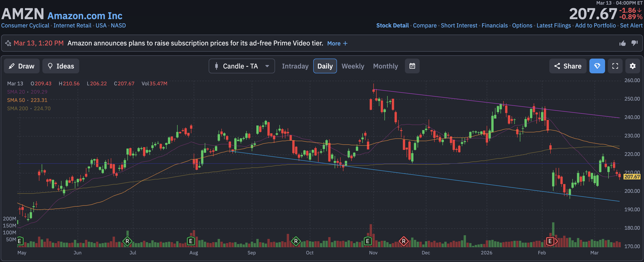Click the February earnings E marker
The image size is (644, 262).
click(550, 241)
